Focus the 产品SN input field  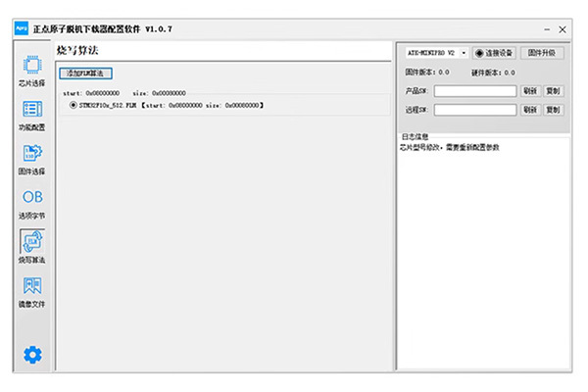coord(475,91)
